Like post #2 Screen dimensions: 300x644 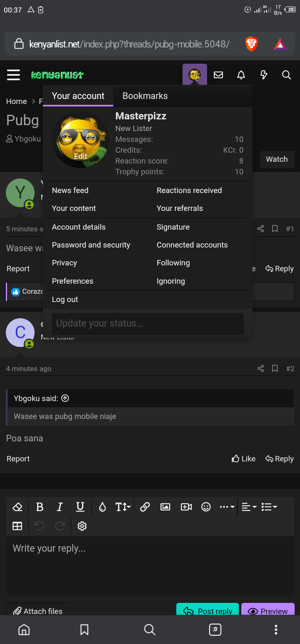244,458
